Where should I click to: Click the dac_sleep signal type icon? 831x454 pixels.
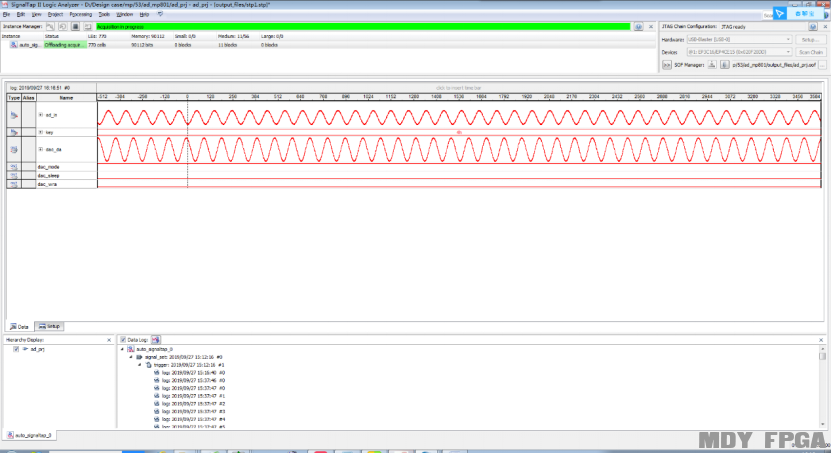[x=14, y=175]
